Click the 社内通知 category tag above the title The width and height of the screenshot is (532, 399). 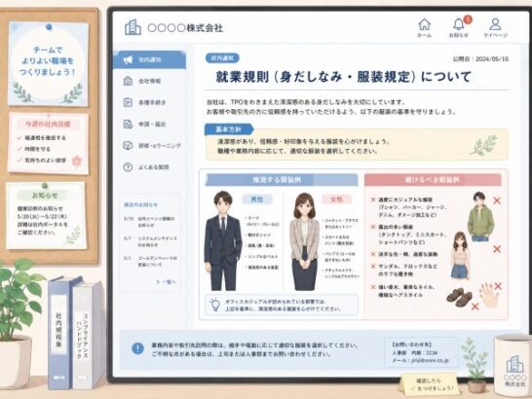[x=222, y=58]
